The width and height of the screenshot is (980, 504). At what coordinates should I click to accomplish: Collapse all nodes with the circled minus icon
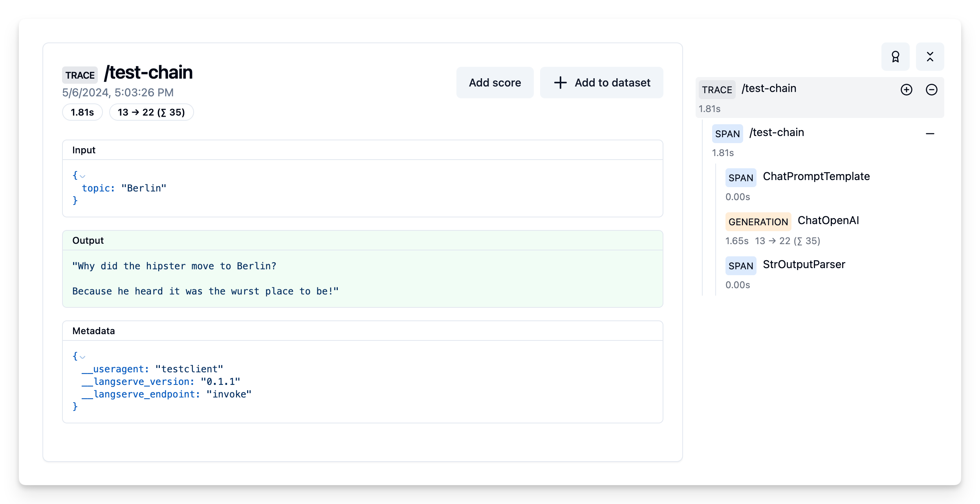click(931, 90)
